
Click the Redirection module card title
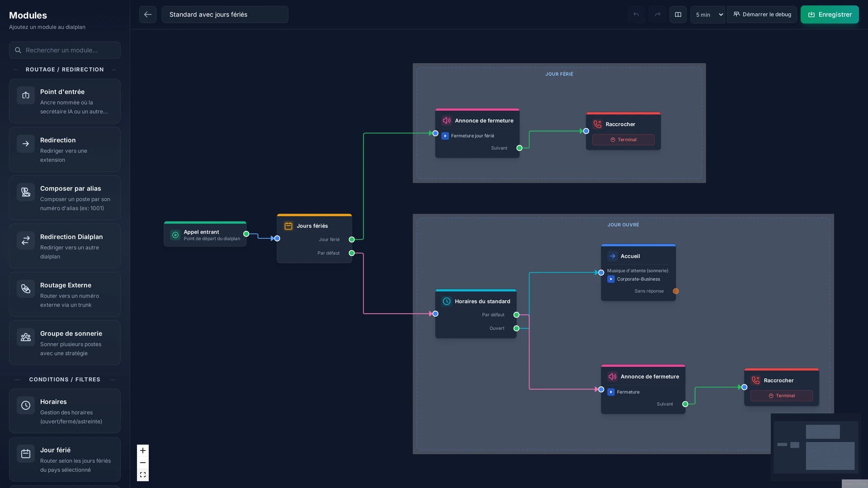tap(58, 140)
